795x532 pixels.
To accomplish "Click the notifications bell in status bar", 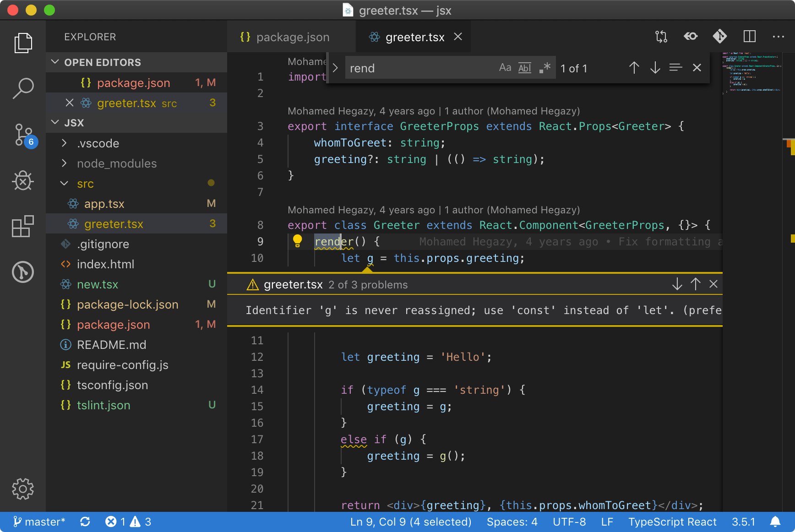I will coord(775,522).
